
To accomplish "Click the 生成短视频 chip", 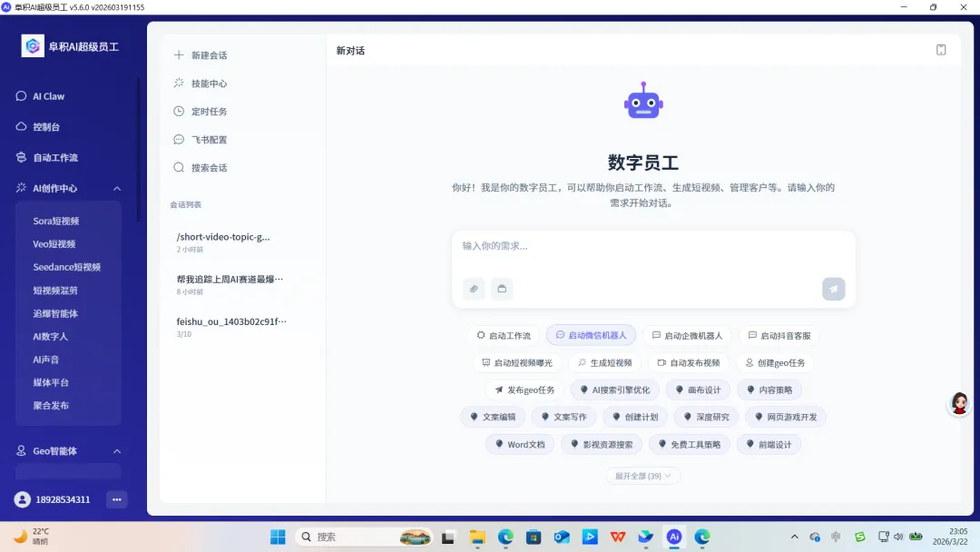I will [x=605, y=362].
